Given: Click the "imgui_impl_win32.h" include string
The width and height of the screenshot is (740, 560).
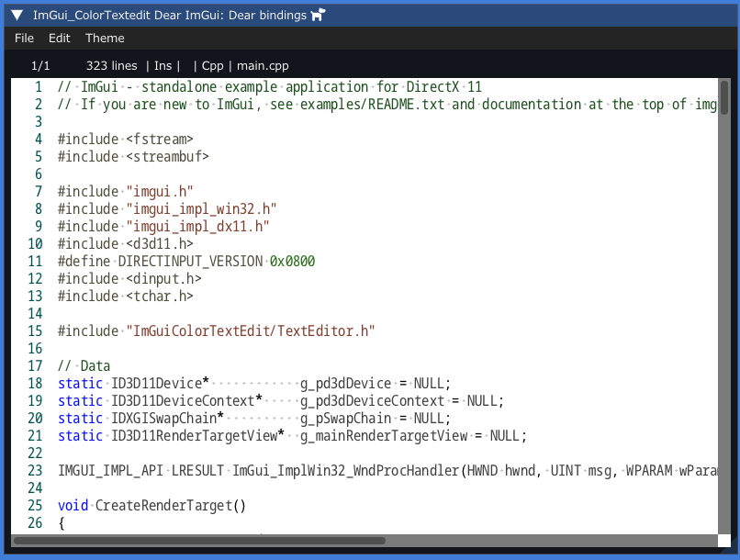Looking at the screenshot, I should pos(201,209).
